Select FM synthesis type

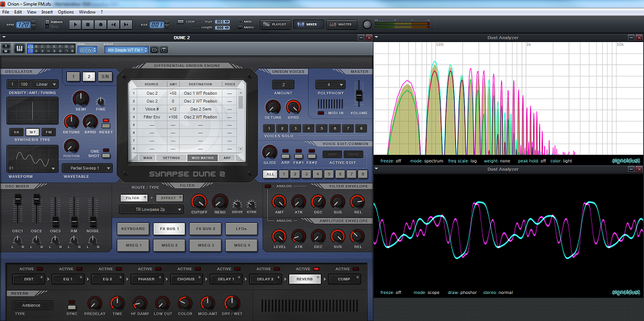click(49, 132)
